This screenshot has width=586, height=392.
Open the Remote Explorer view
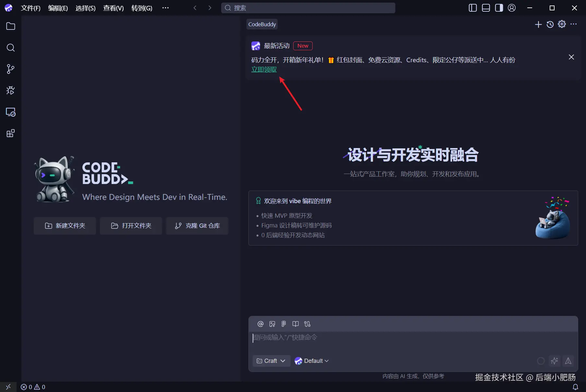click(x=11, y=112)
